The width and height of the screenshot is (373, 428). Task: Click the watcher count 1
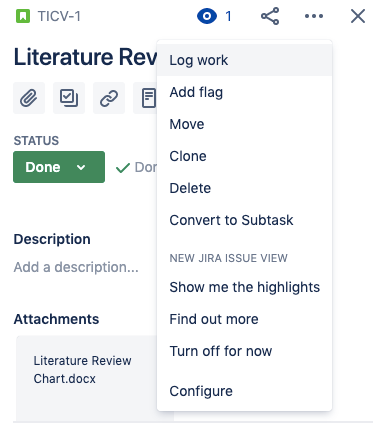click(228, 16)
